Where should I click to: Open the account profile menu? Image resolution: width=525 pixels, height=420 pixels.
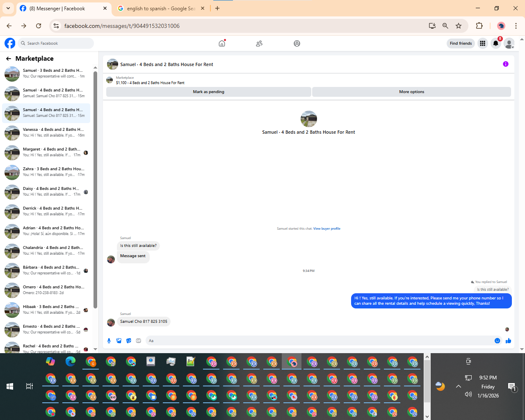(x=509, y=43)
